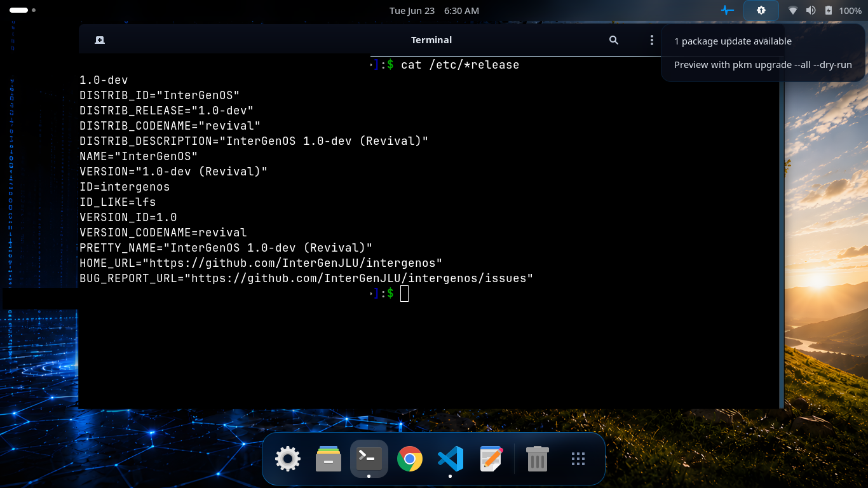The width and height of the screenshot is (868, 488).
Task: Click the ID=intergenos line
Action: pyautogui.click(x=125, y=187)
